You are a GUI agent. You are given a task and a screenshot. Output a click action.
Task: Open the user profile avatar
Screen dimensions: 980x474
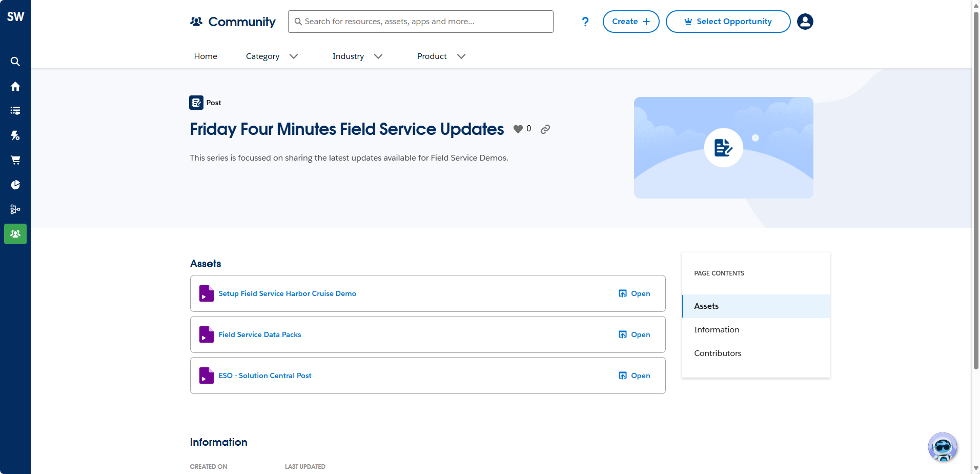pyautogui.click(x=805, y=22)
